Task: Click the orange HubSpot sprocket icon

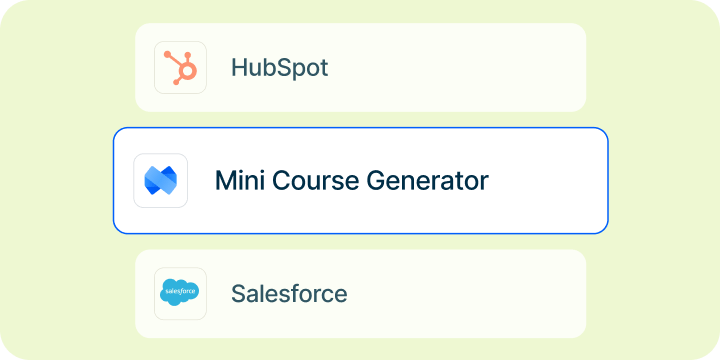Action: 180,68
